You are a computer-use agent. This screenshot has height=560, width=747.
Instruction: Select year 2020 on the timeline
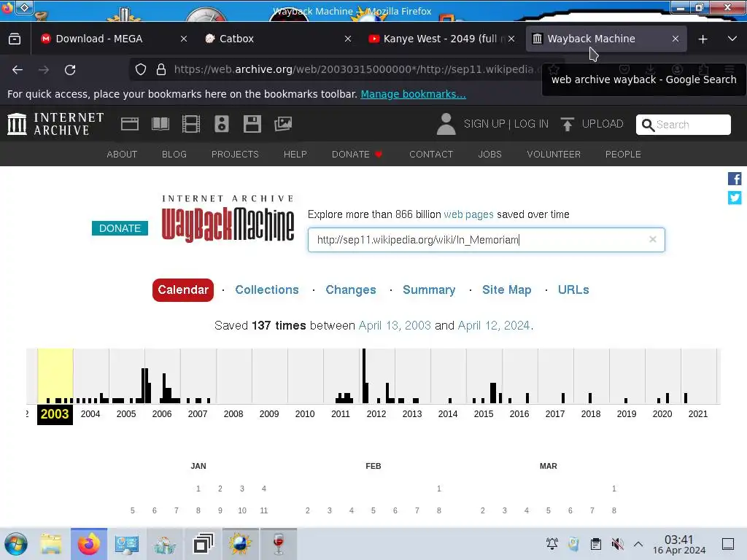[x=662, y=414]
